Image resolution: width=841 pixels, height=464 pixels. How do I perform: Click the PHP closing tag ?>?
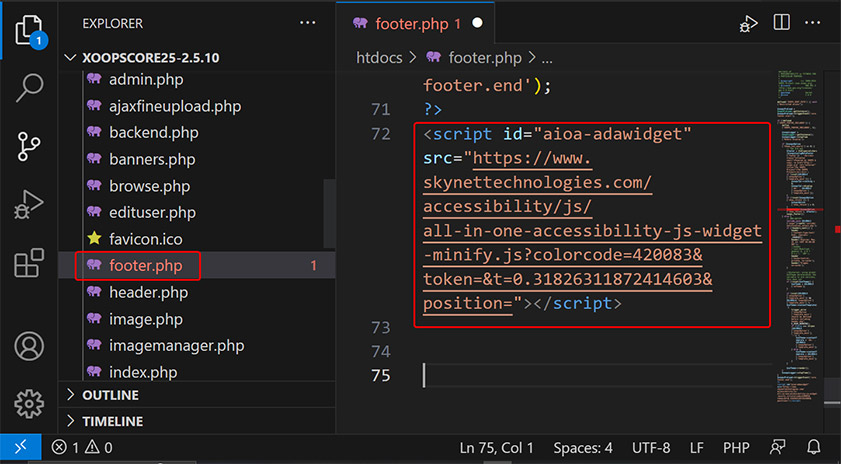coord(432,109)
